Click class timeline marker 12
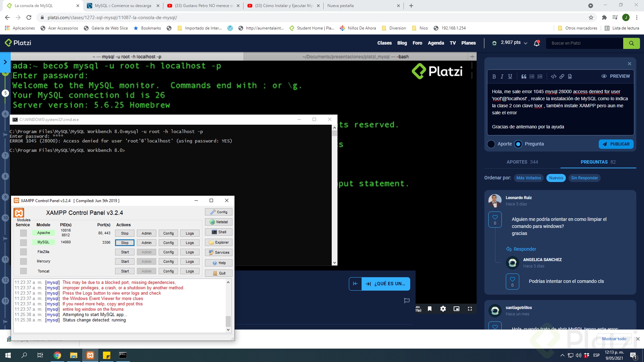This screenshot has width=644, height=362. pyautogui.click(x=5, y=280)
